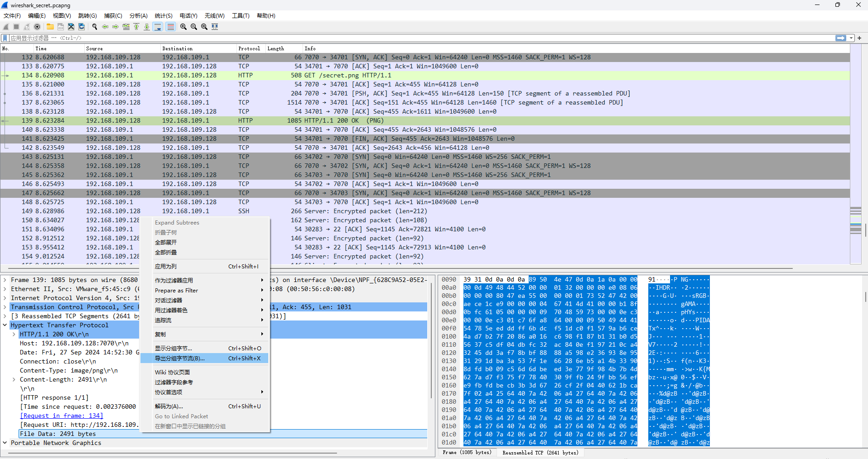Reload the capture file via toolbar icon
Screen dimensions: 868x459
(x=82, y=27)
